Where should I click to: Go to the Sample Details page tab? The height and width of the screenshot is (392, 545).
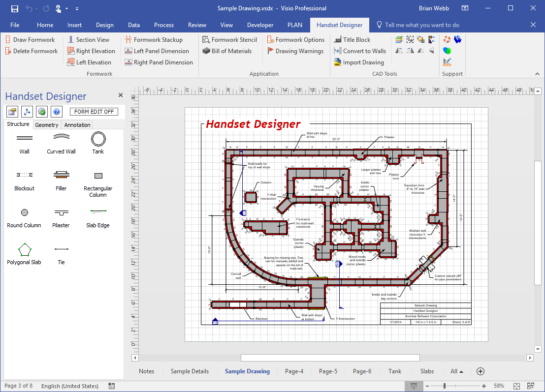click(x=190, y=371)
